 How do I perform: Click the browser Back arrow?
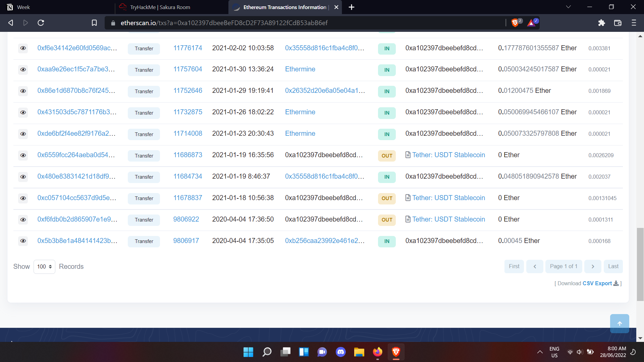pyautogui.click(x=11, y=23)
